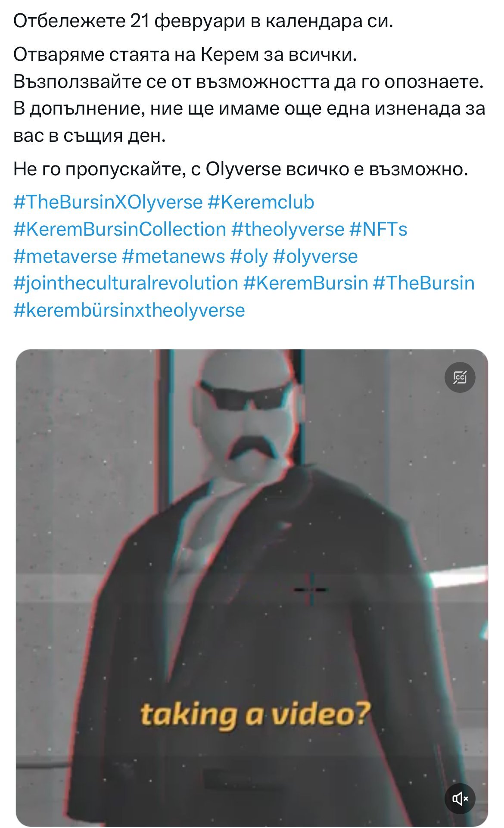Open hashtag #metanews

[174, 256]
